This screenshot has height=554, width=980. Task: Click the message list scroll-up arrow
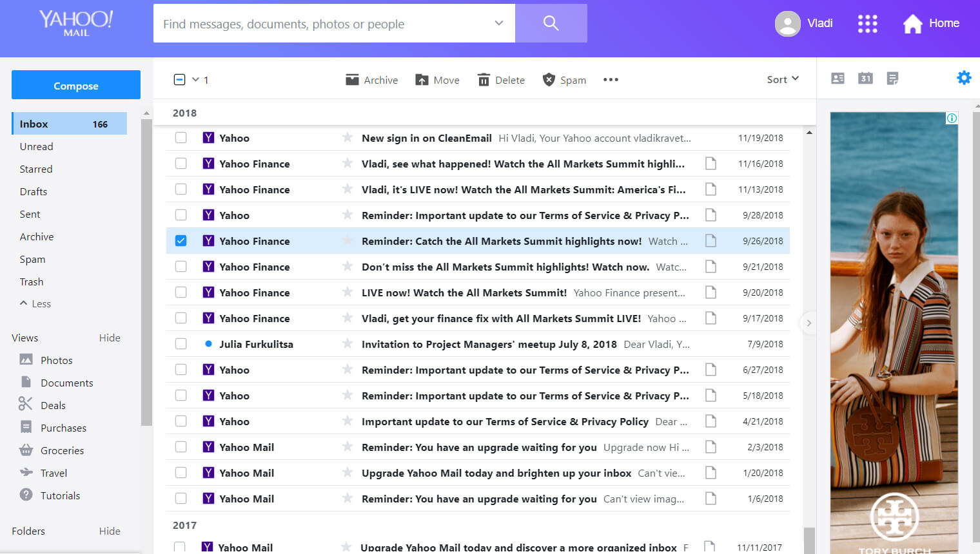tap(809, 132)
